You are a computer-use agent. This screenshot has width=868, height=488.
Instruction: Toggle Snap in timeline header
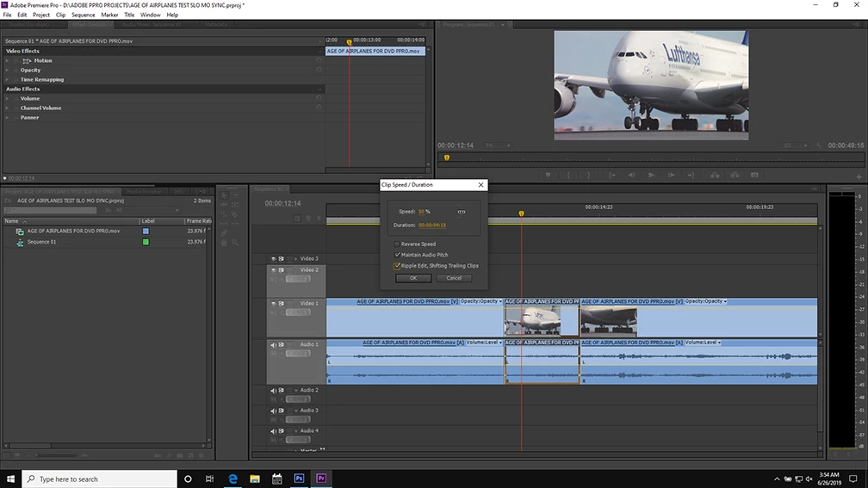point(297,219)
